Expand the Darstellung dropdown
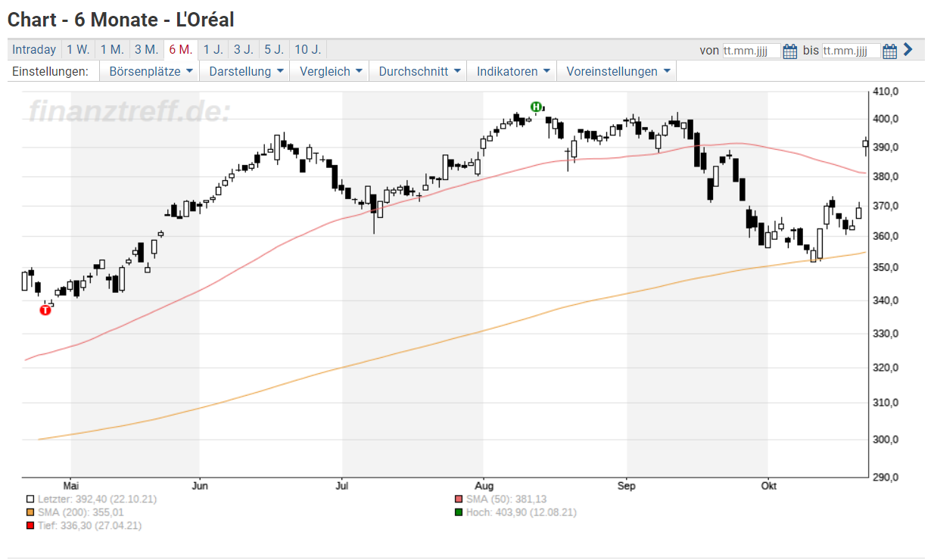 [x=246, y=71]
